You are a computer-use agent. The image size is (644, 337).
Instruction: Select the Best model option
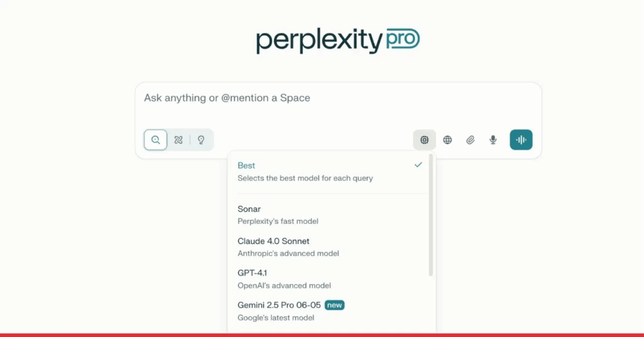(x=247, y=165)
